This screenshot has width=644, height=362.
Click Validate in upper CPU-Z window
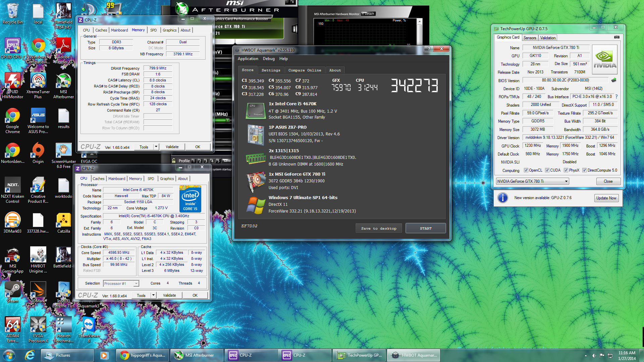(172, 147)
